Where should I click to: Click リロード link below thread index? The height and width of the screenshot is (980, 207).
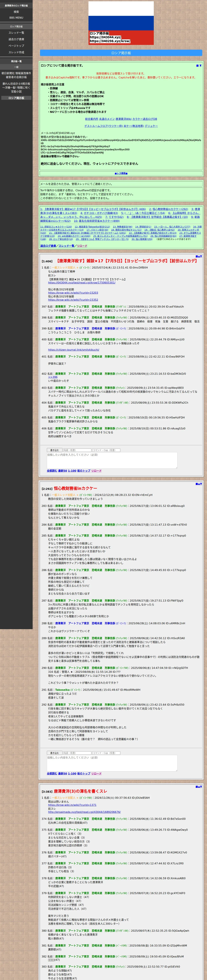coord(82,246)
